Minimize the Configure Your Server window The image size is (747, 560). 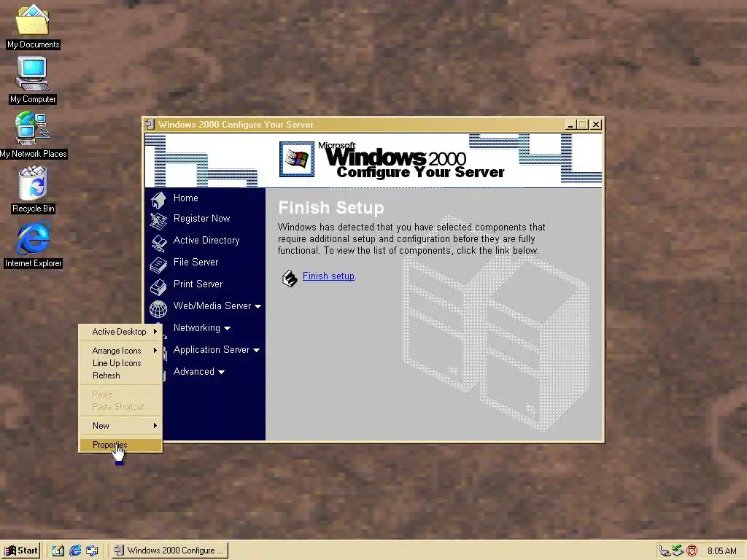pyautogui.click(x=570, y=125)
